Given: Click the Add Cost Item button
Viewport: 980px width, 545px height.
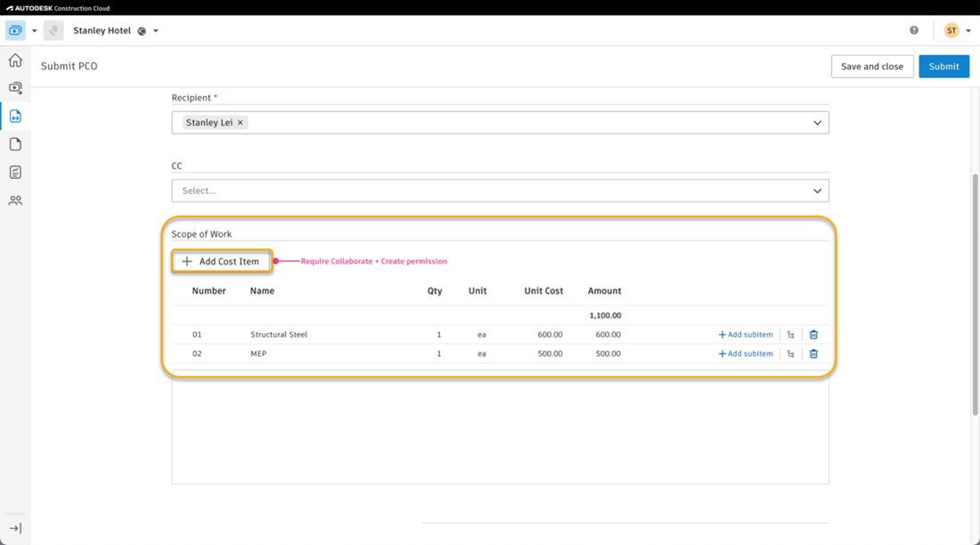Looking at the screenshot, I should (221, 261).
